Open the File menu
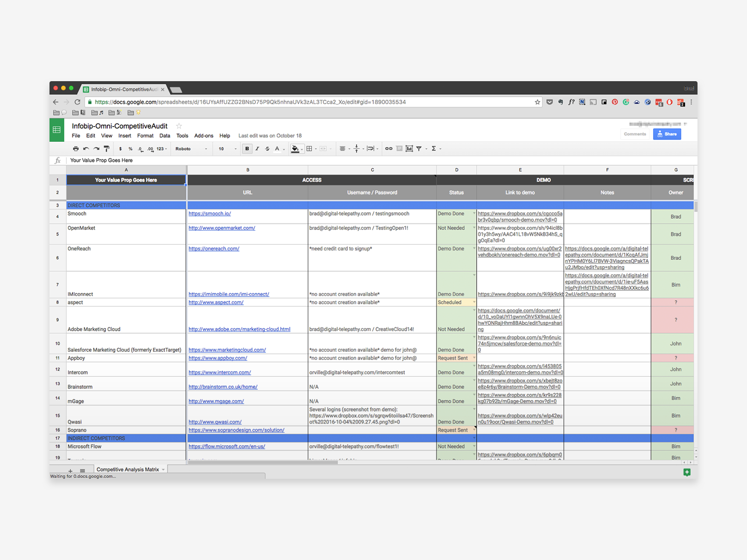The height and width of the screenshot is (560, 747). pyautogui.click(x=76, y=136)
